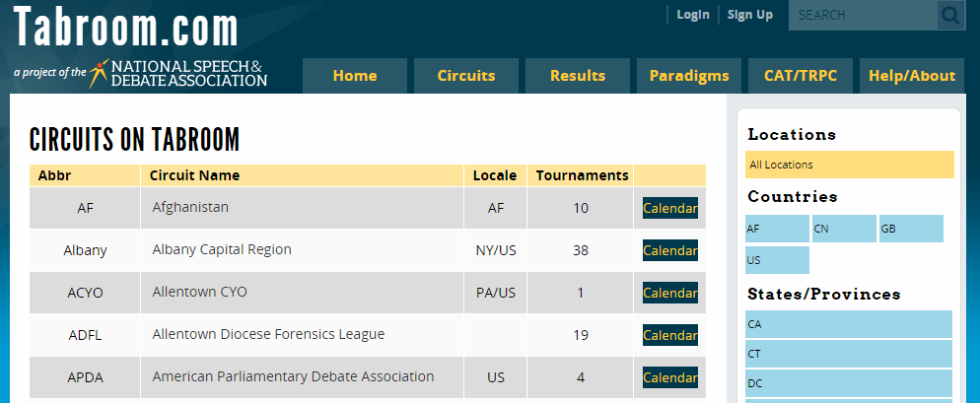Select the All Locations filter
Image resolution: width=980 pixels, height=403 pixels.
tap(850, 165)
